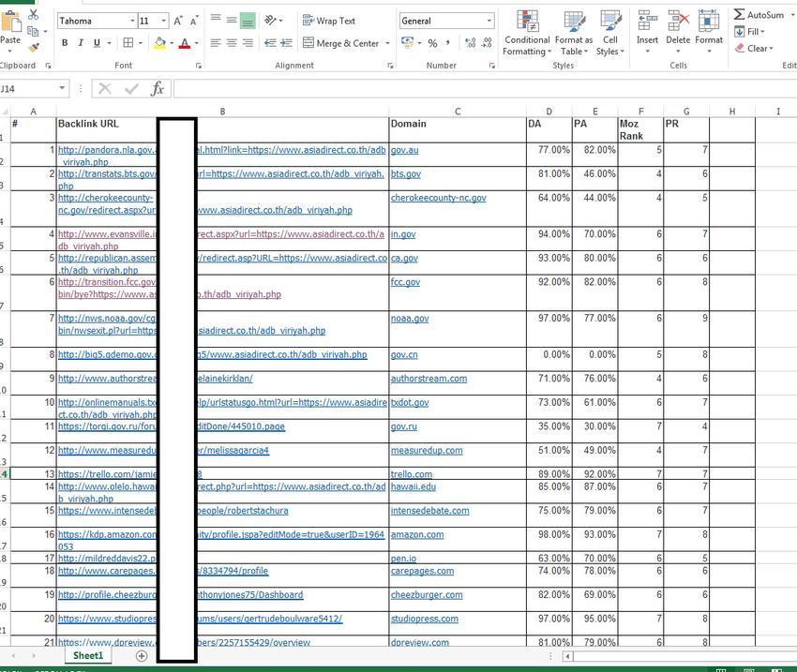Image resolution: width=797 pixels, height=672 pixels.
Task: Open the amazon.com domain link
Action: [x=417, y=534]
